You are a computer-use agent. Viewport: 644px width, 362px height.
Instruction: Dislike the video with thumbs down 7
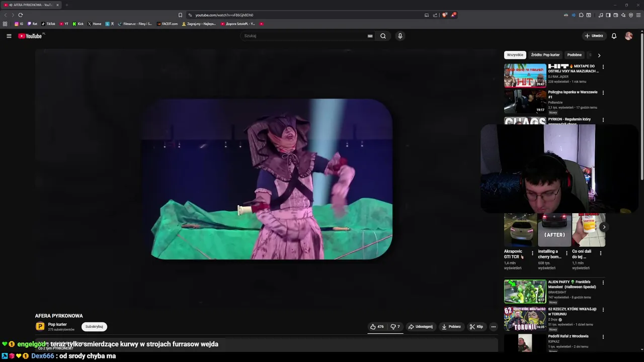tap(395, 326)
